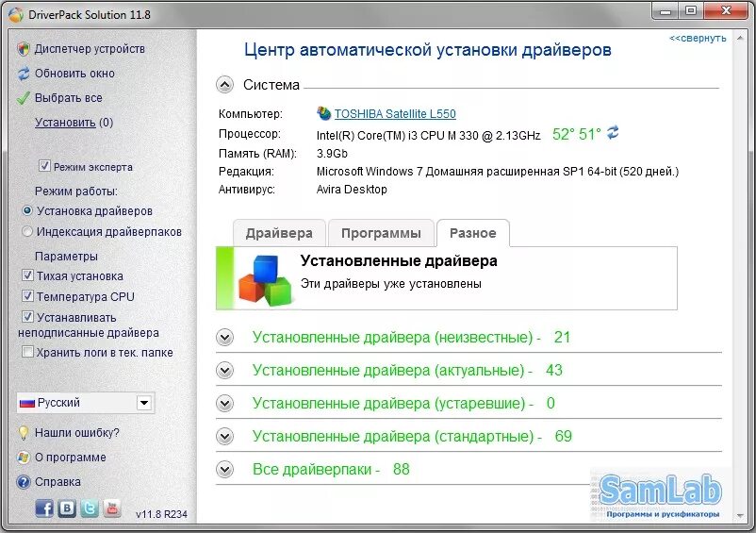The width and height of the screenshot is (756, 533).
Task: Click the scrollbar up arrow
Action: (741, 38)
